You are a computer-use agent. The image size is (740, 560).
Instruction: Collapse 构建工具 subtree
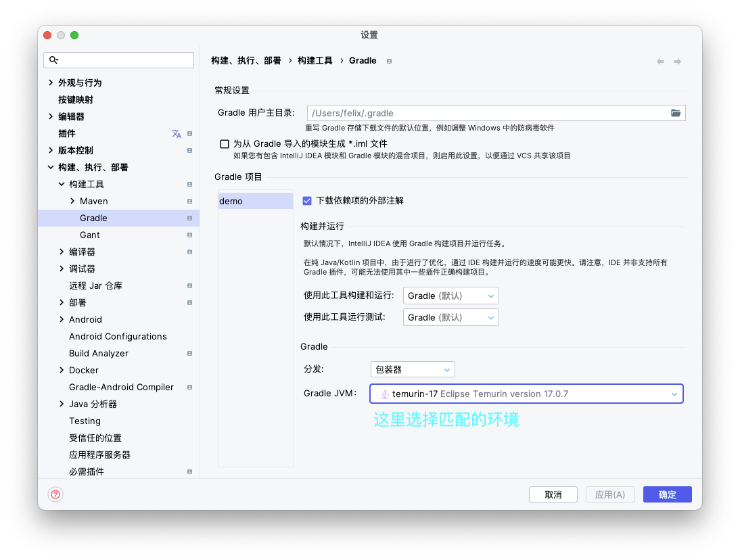click(62, 184)
